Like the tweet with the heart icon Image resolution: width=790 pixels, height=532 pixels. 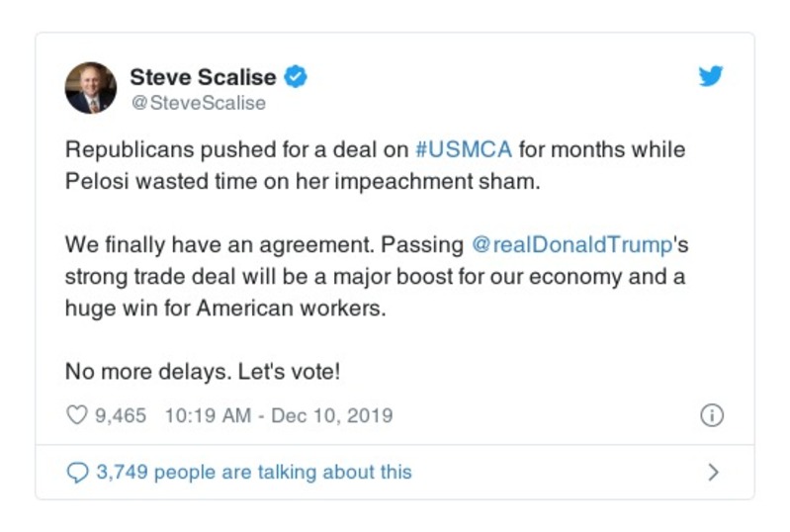click(x=76, y=415)
